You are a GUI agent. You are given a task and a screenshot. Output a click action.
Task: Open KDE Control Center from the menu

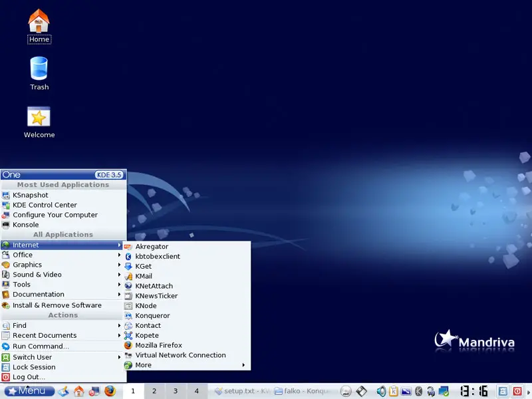[x=63, y=205]
